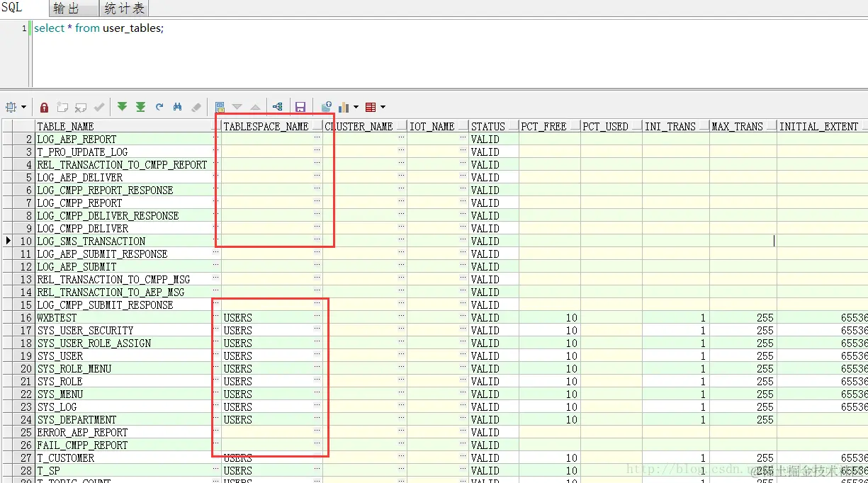
Task: Open ellipsis editor in SYS_USER tablespace cell
Action: point(317,353)
